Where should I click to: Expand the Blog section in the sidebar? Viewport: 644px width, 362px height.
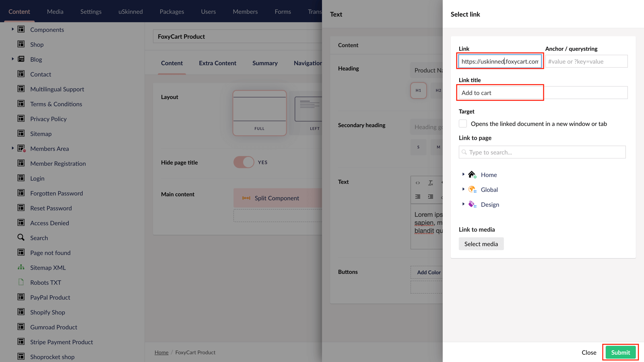[x=12, y=59]
